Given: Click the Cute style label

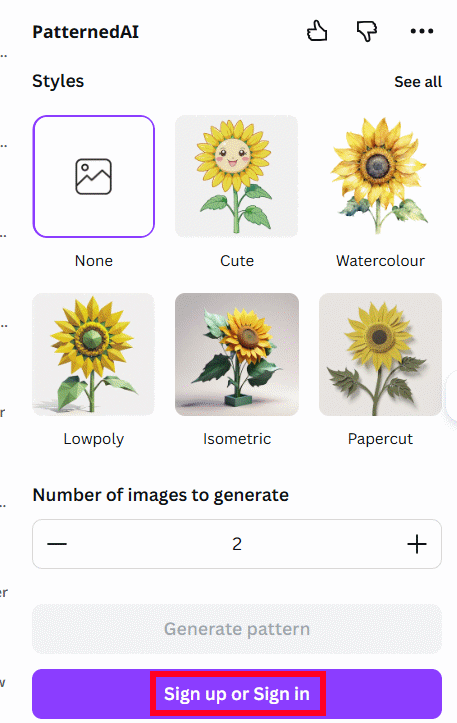Looking at the screenshot, I should tap(237, 261).
